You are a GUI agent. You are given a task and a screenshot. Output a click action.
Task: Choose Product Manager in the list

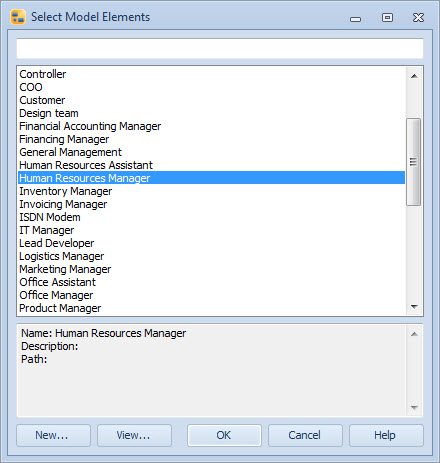(60, 308)
